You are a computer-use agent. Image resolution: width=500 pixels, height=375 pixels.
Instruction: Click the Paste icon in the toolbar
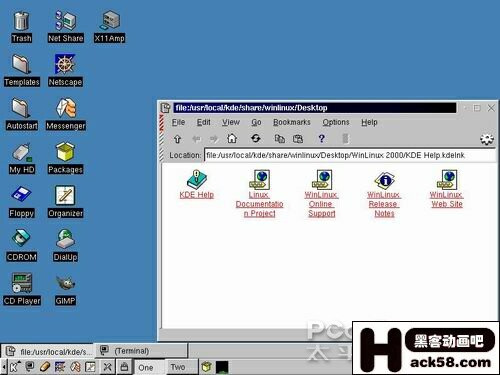[x=298, y=138]
